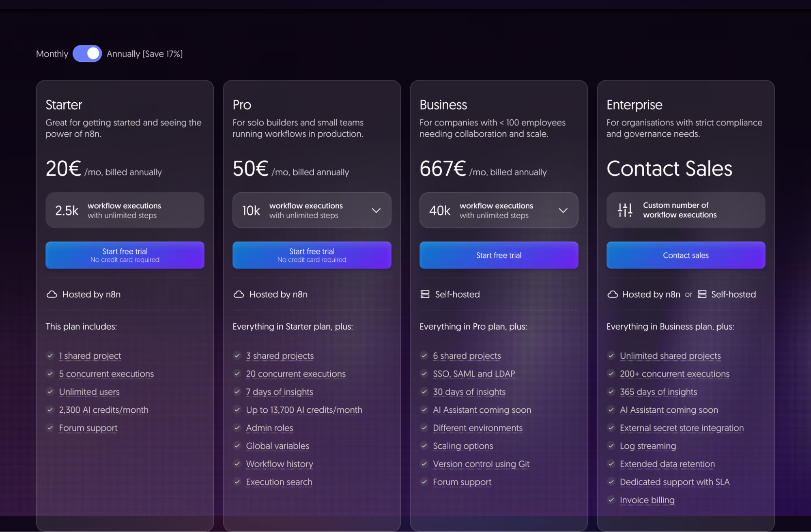The width and height of the screenshot is (811, 532).
Task: Open the Global variables link
Action: pyautogui.click(x=278, y=446)
